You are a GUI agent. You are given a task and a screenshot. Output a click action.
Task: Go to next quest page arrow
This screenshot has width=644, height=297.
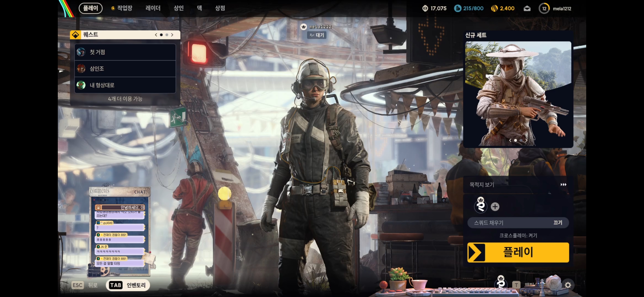click(x=172, y=35)
